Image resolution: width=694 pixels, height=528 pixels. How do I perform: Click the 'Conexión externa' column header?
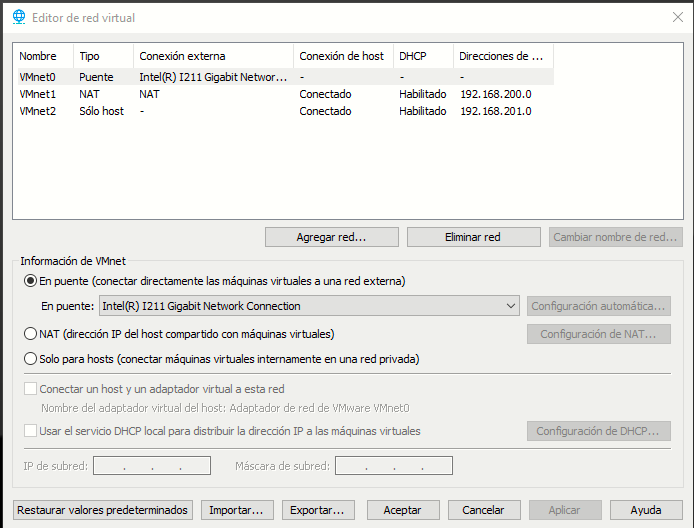click(x=213, y=56)
